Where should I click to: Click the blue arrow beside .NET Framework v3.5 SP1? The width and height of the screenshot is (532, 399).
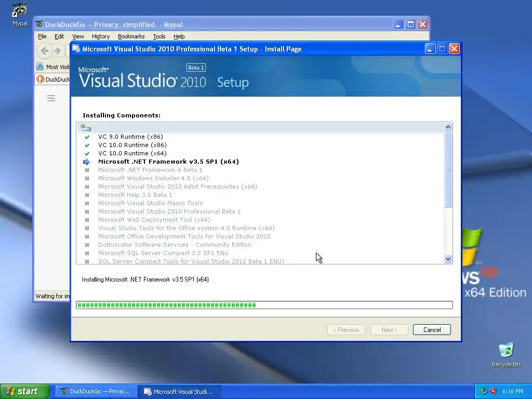tap(87, 162)
